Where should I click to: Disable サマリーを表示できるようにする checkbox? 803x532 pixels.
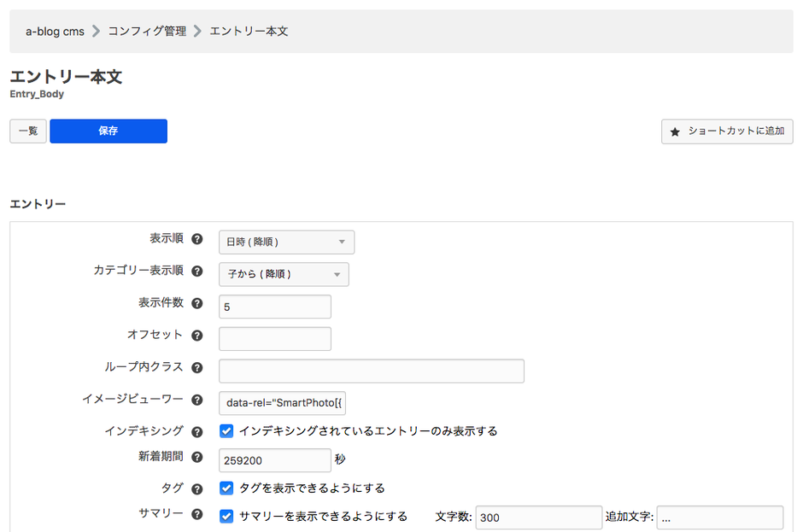[x=226, y=517]
